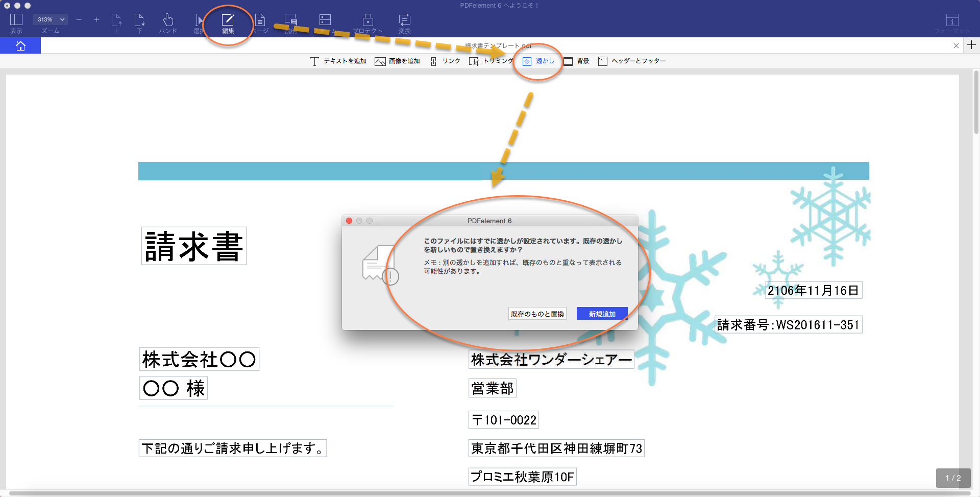This screenshot has width=980, height=497.
Task: Click the 〒101-0022 postal code
Action: click(504, 419)
